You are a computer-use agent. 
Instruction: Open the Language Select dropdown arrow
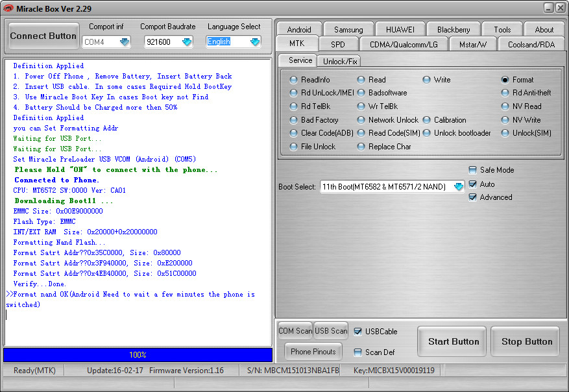click(x=255, y=42)
